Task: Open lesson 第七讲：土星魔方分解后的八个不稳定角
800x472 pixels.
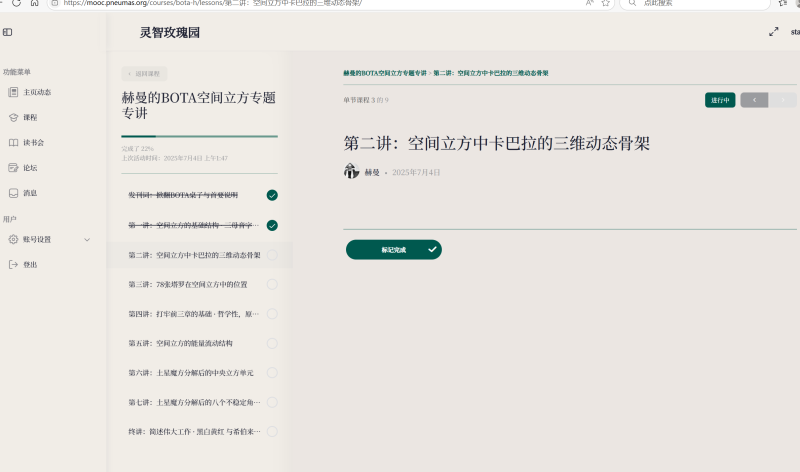Action: click(x=194, y=403)
